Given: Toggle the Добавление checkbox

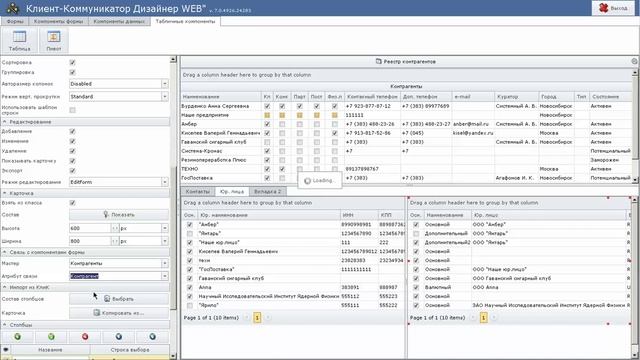Looking at the screenshot, I should tap(72, 131).
